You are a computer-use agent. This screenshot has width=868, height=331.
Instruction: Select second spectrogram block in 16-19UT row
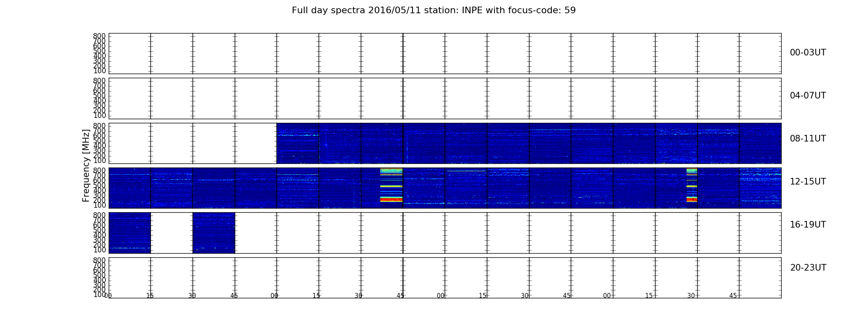[214, 233]
